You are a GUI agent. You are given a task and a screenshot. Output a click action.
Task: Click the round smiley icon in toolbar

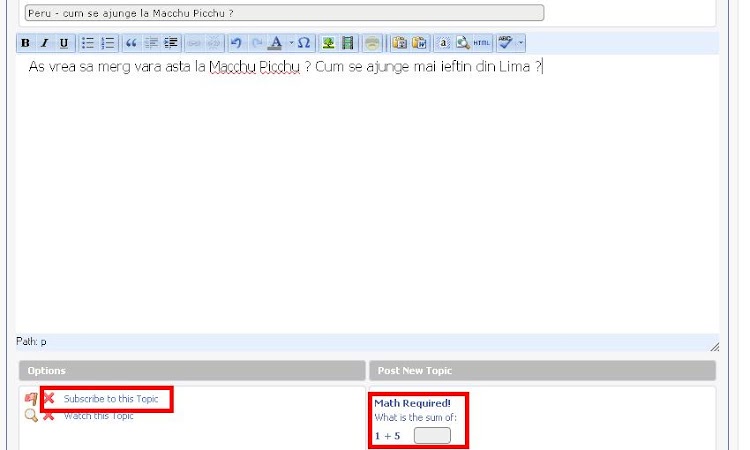tap(372, 43)
